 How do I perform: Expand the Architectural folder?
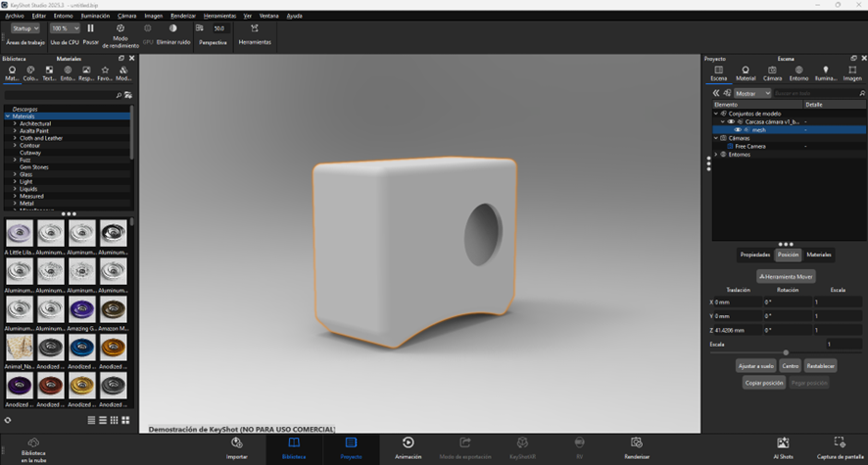tap(15, 124)
